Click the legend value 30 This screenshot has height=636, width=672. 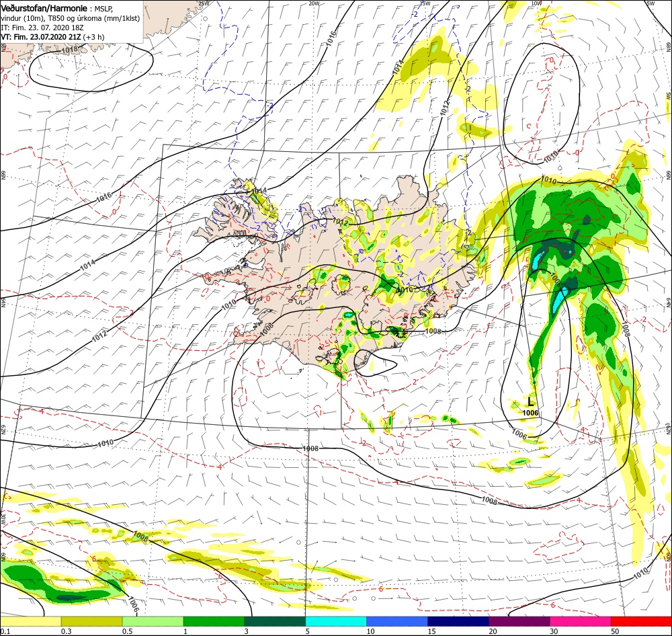click(x=554, y=631)
